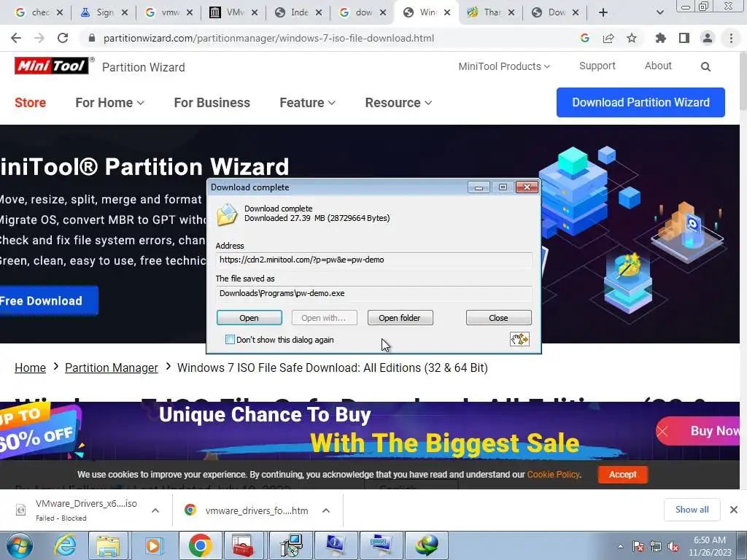Expand the Resource menu
747x560 pixels.
tap(398, 102)
